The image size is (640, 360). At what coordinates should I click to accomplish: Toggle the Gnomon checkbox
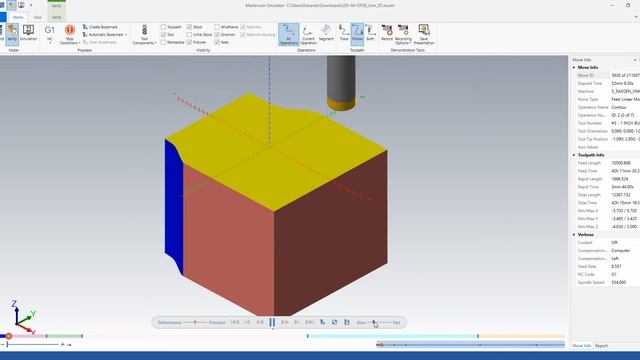click(x=217, y=35)
